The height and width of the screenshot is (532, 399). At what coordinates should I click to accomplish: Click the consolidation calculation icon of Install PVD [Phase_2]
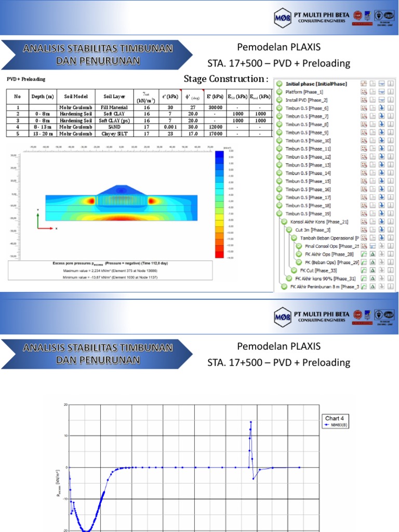364,100
